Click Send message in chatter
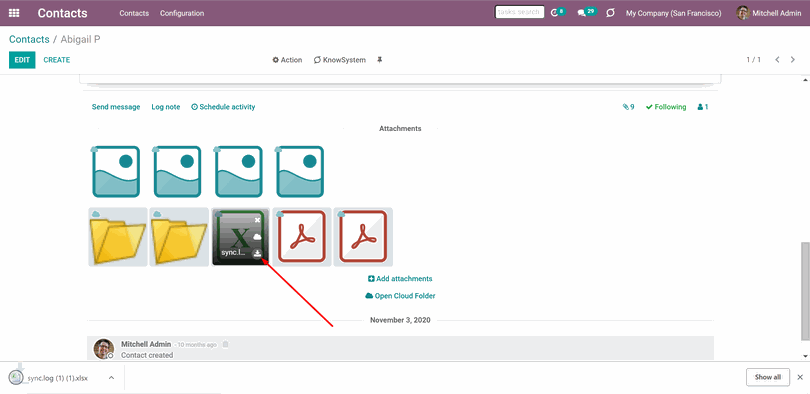This screenshot has width=810, height=394. click(x=116, y=107)
